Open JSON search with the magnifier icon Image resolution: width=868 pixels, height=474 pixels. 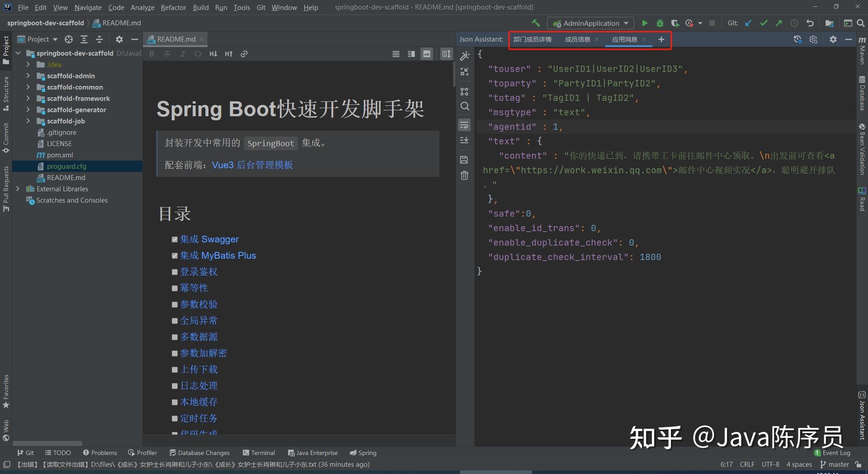[465, 106]
